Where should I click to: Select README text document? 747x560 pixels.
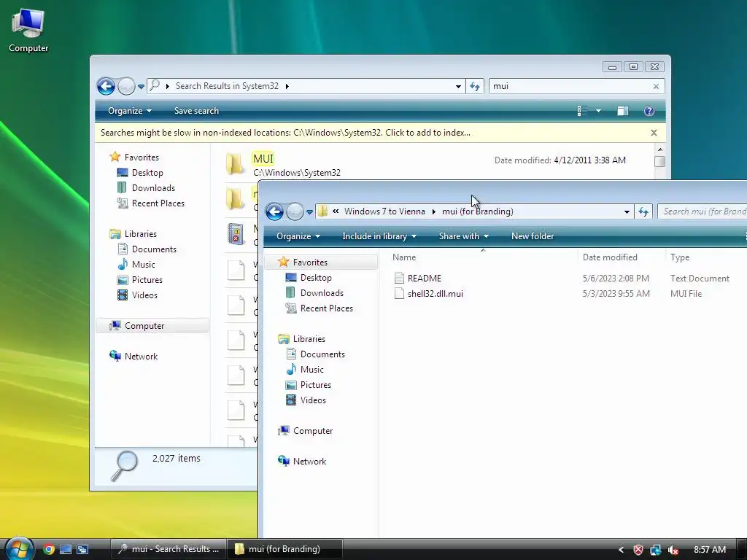tap(424, 278)
